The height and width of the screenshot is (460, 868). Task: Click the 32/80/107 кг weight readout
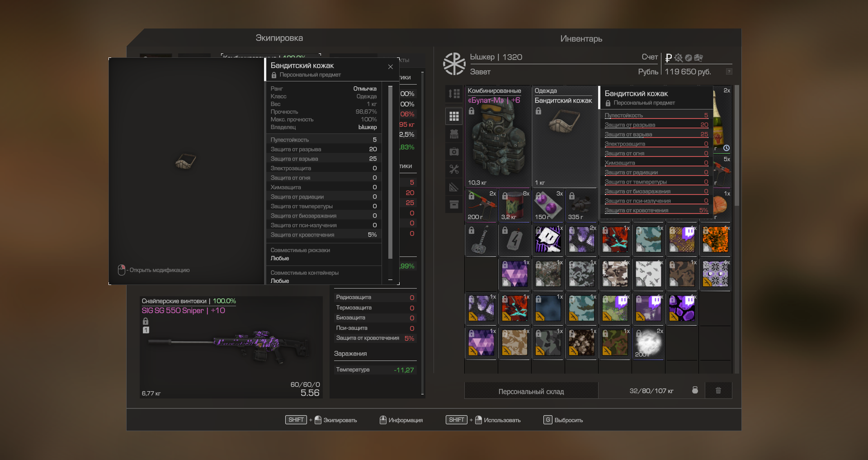pyautogui.click(x=651, y=391)
